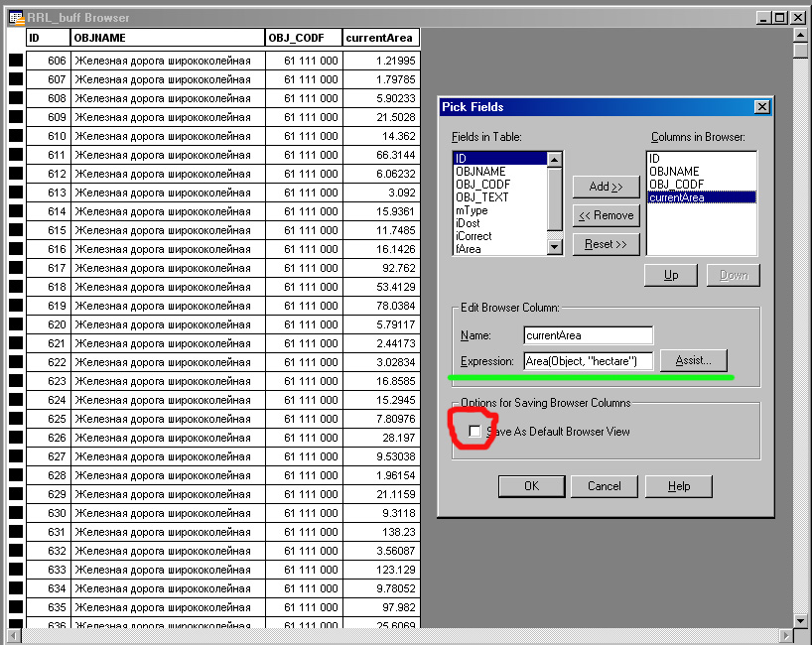Click currentArea cell 123.129
This screenshot has height=645, width=812.
pyautogui.click(x=381, y=570)
